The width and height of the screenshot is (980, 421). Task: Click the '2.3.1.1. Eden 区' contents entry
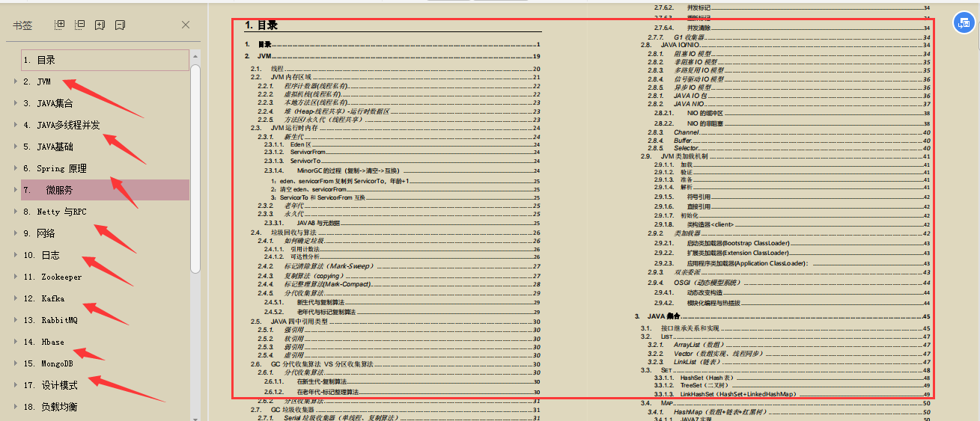click(402, 144)
